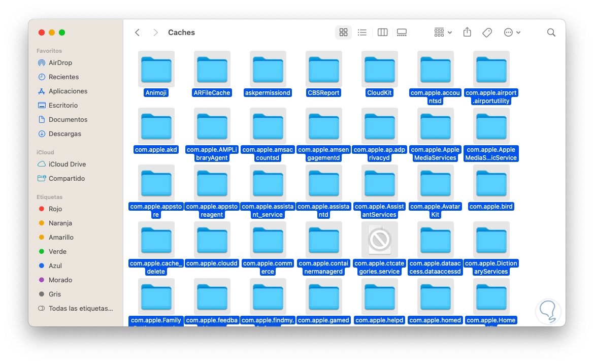Open AirDrop in the sidebar

[60, 63]
